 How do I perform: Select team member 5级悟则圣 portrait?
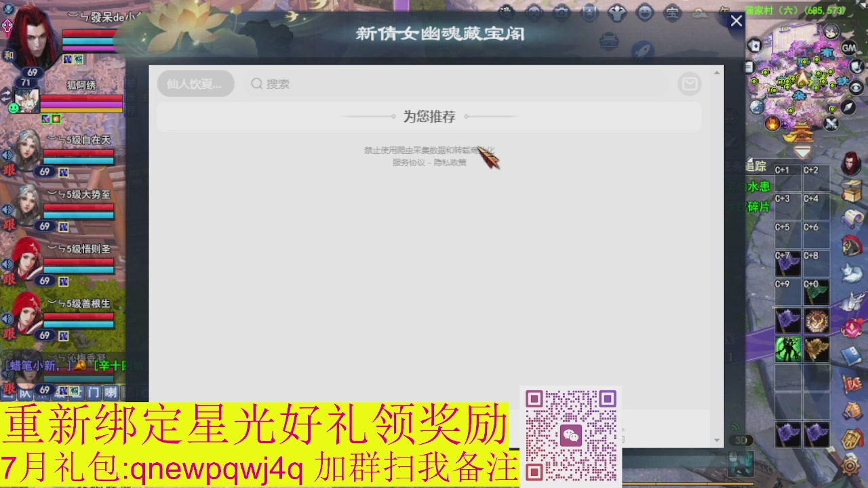(x=27, y=258)
